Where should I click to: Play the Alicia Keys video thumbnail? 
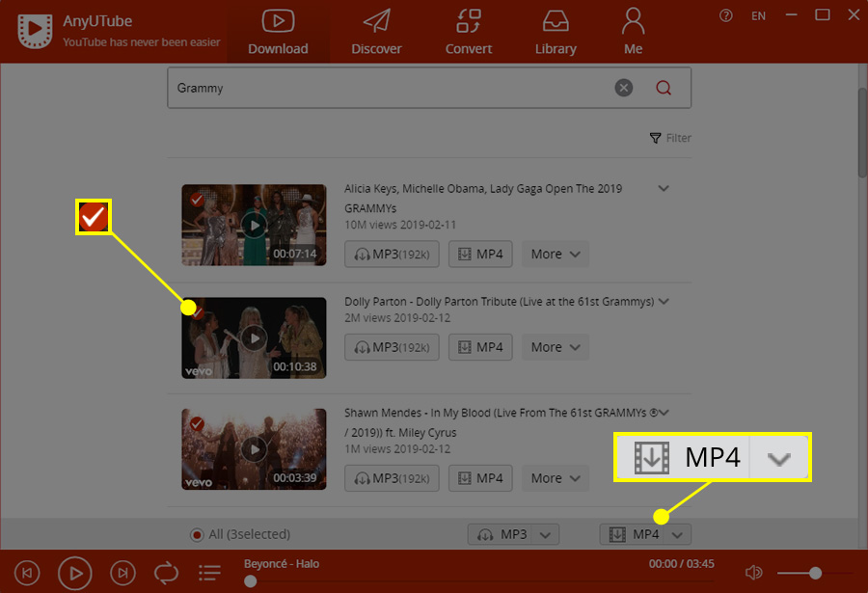point(254,226)
